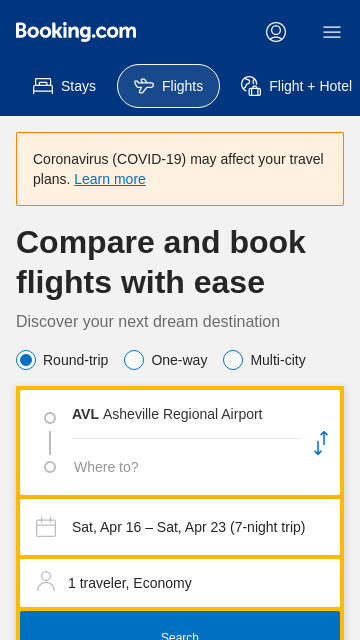This screenshot has height=640, width=360.
Task: Open AVL Asheville Regional Airport origin field
Action: 186,414
